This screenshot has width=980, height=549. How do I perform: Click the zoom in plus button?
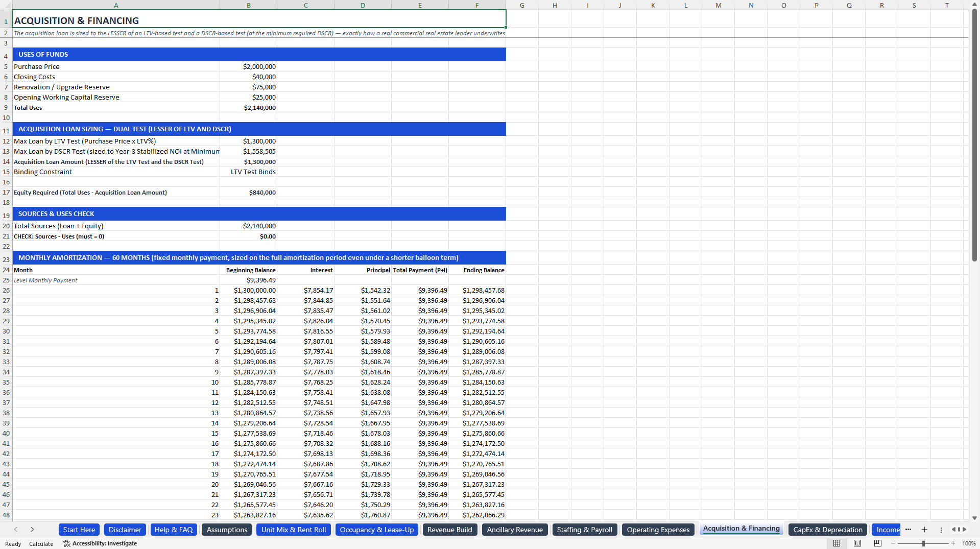pyautogui.click(x=953, y=543)
